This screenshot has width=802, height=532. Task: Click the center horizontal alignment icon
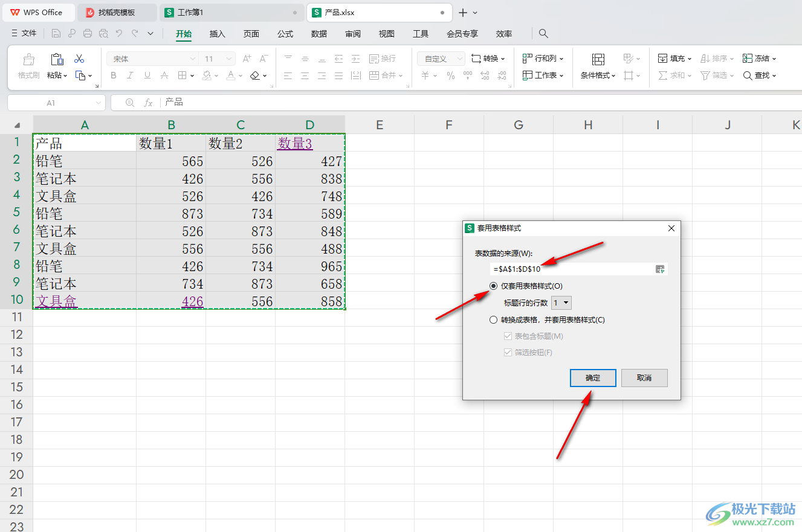[305, 75]
